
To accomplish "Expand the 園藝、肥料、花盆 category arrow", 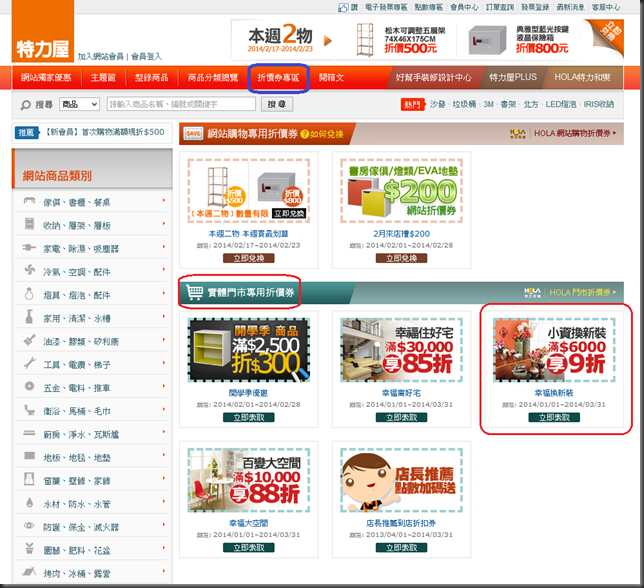I will coord(163,548).
